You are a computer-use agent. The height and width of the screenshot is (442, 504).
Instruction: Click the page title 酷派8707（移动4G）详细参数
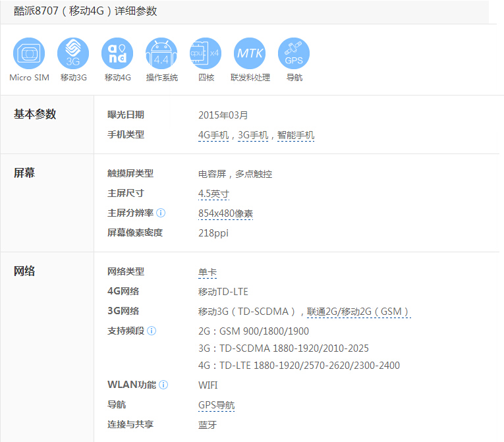click(x=85, y=11)
